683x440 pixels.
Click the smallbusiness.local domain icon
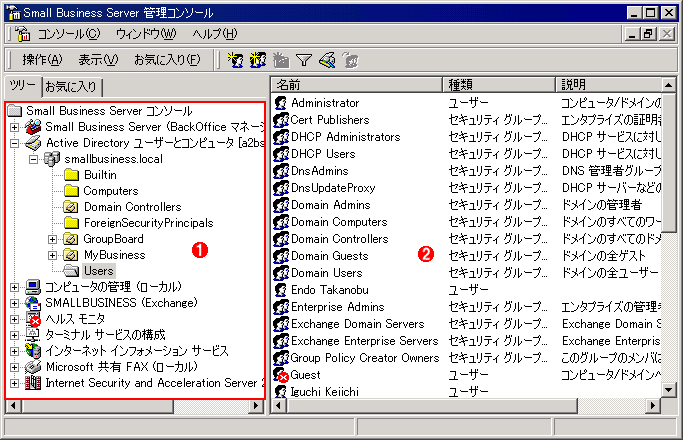coord(52,159)
